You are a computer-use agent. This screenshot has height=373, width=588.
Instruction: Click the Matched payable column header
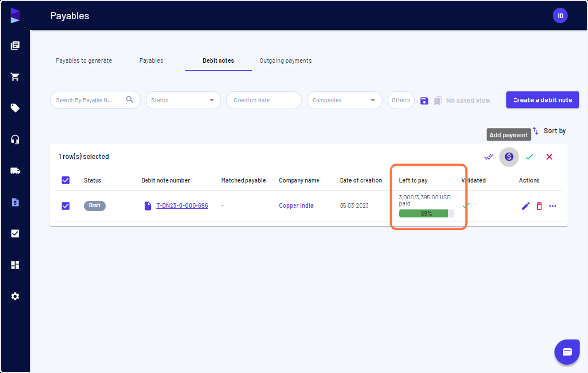pyautogui.click(x=244, y=180)
